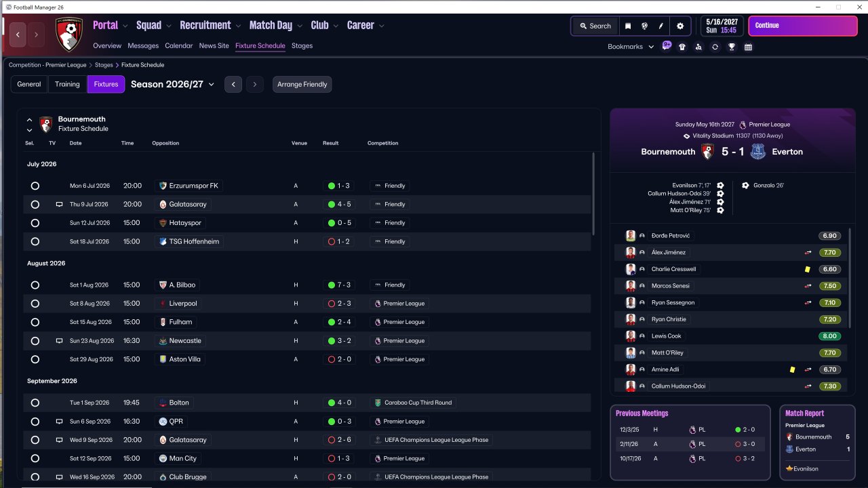868x488 pixels.
Task: Click the TV icon on the QPR row
Action: click(x=59, y=422)
